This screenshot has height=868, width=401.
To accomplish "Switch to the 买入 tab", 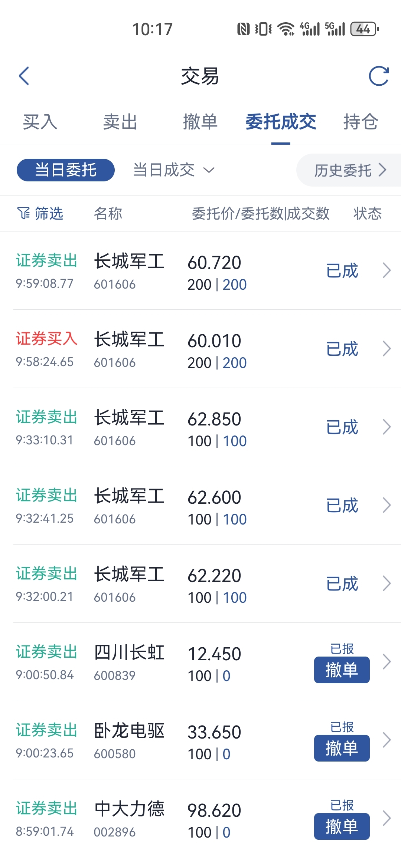I will [x=40, y=122].
